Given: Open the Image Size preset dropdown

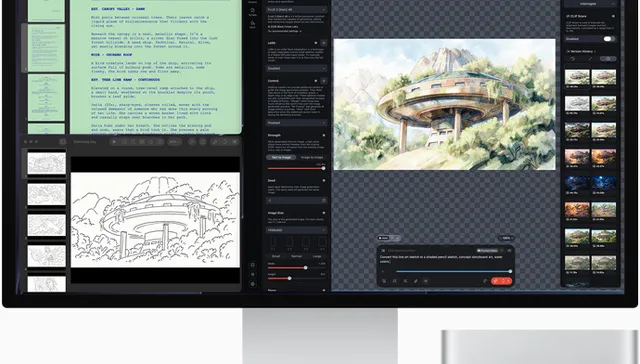Looking at the screenshot, I should 296,230.
